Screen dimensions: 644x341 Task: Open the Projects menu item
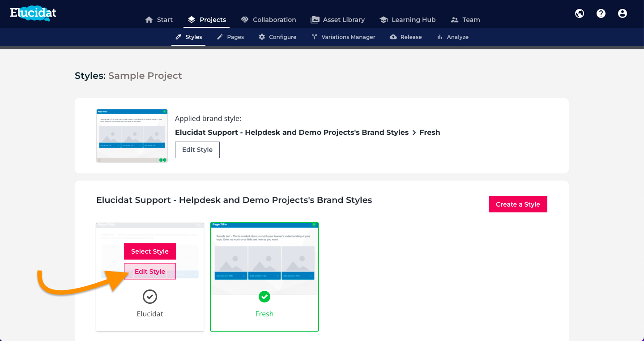(207, 20)
